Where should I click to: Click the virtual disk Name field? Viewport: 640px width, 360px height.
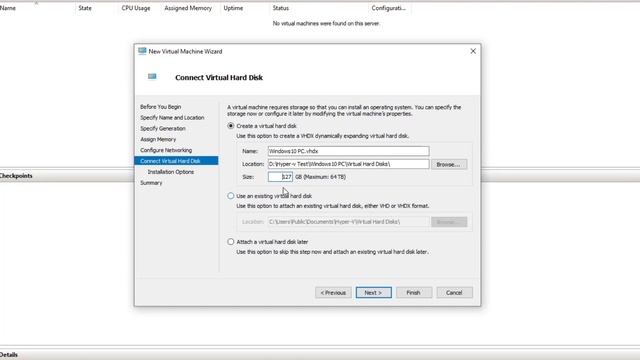348,151
